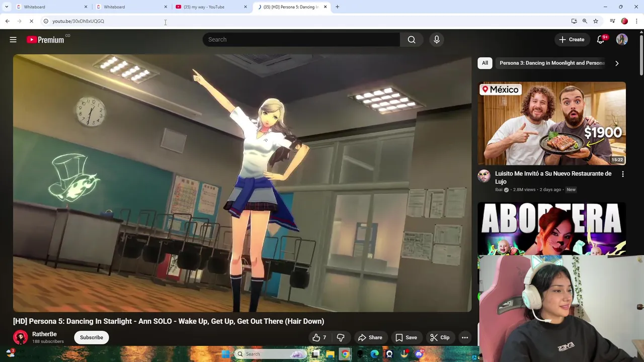Image resolution: width=644 pixels, height=362 pixels.
Task: Open the media control icon in Chrome
Action: (x=612, y=21)
